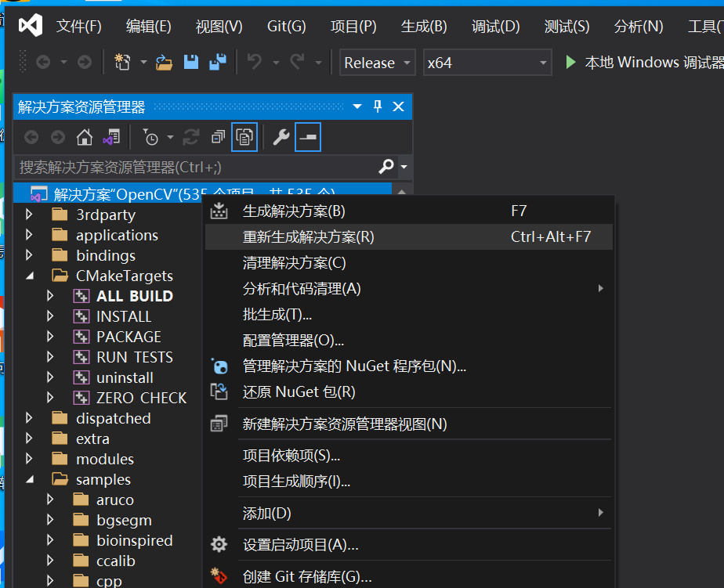
Task: Pin the Solution Explorer panel
Action: tap(378, 106)
